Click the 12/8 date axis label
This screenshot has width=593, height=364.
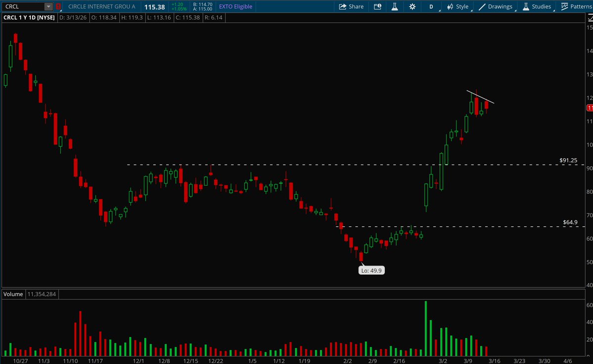(164, 361)
